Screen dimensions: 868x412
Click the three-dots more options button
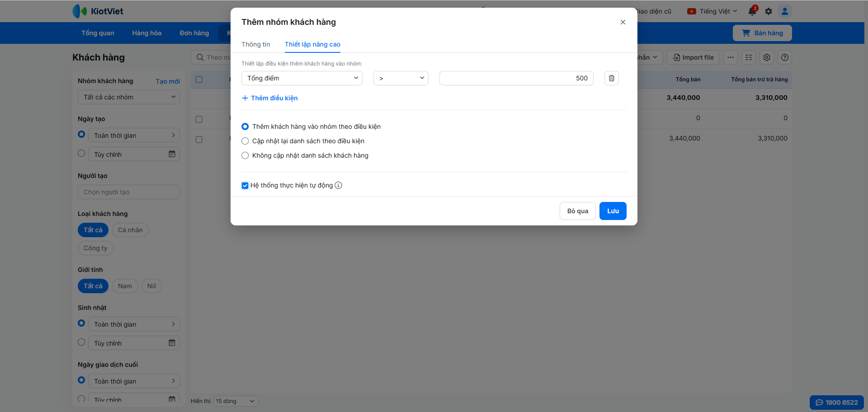point(731,57)
